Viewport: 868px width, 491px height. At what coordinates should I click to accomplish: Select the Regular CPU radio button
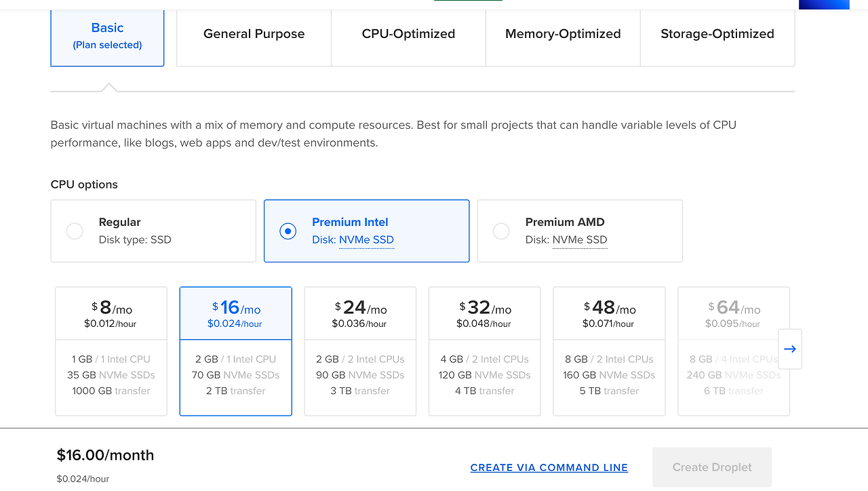(75, 231)
